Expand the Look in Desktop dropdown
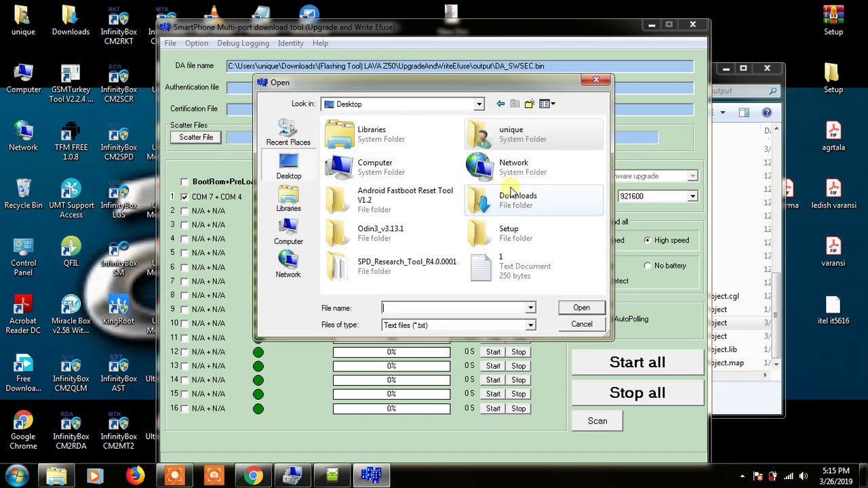This screenshot has width=868, height=488. (x=479, y=104)
